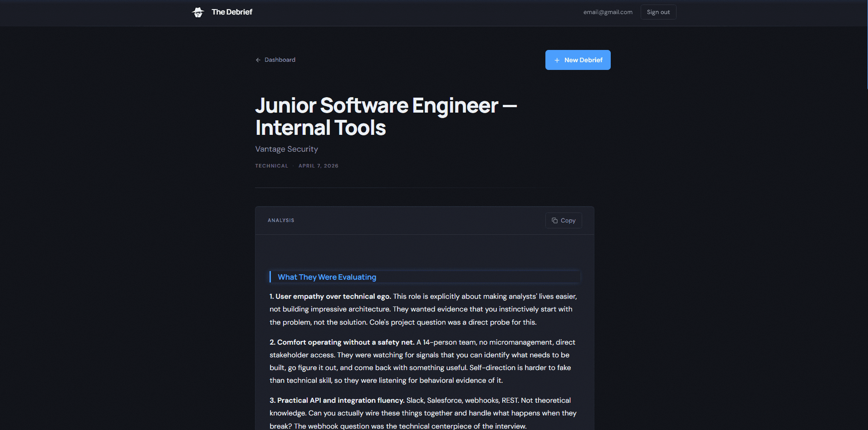Sign out of the account
This screenshot has width=868, height=430.
pyautogui.click(x=658, y=12)
